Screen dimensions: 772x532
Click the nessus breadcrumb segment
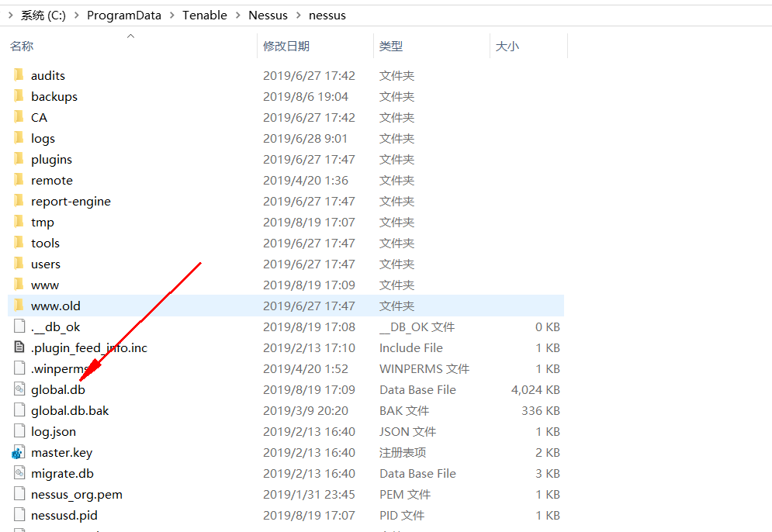(x=327, y=16)
